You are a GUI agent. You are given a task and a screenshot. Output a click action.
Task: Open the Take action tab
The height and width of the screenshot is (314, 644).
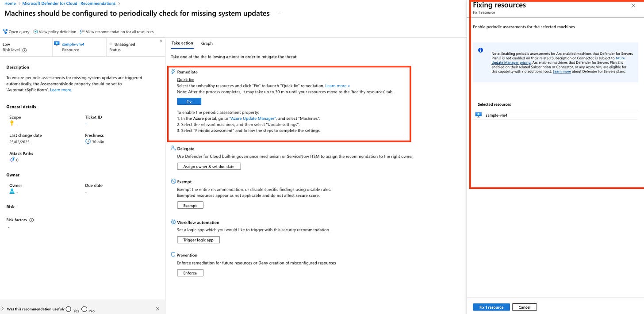(x=182, y=43)
